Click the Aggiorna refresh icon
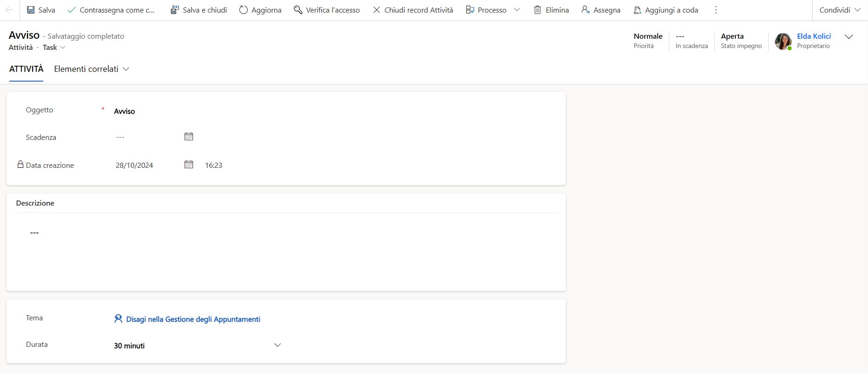 244,10
